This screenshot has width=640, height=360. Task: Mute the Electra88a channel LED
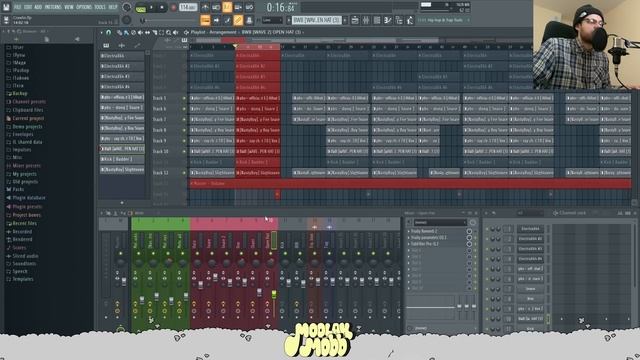tap(487, 229)
